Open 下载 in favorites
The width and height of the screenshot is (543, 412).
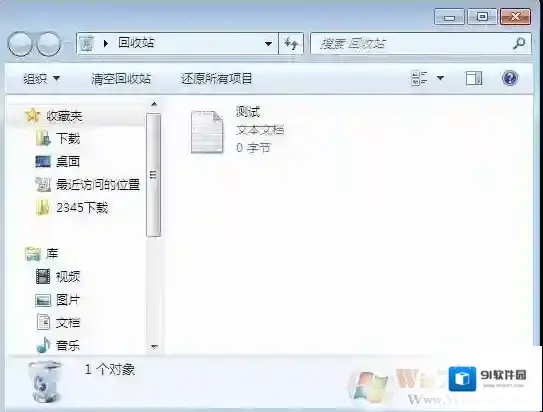68,139
